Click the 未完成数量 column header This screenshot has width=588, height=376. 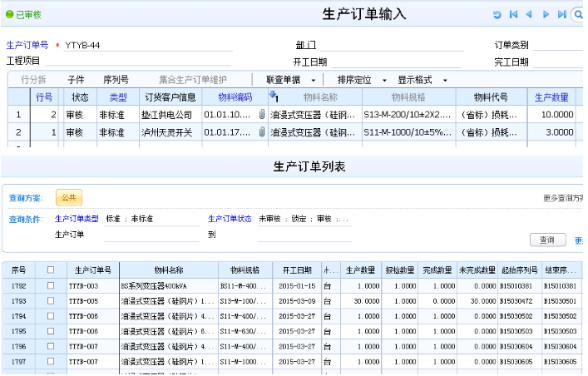tap(477, 270)
